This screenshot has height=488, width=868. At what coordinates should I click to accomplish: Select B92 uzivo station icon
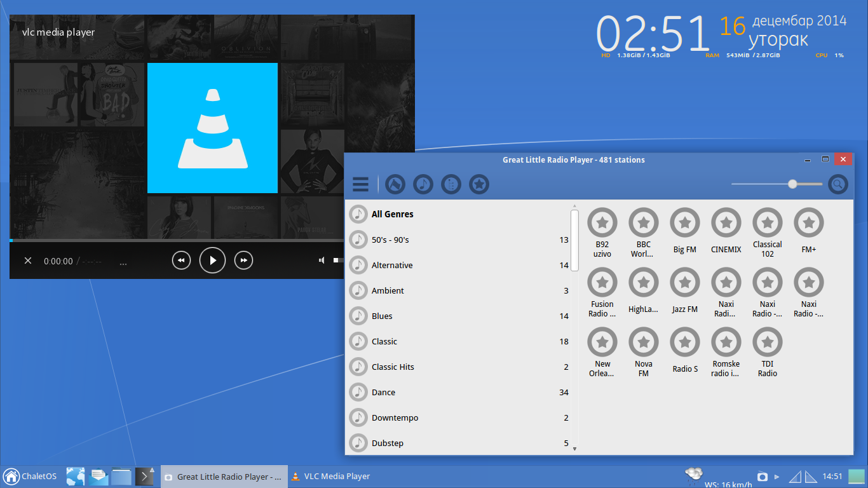pos(602,222)
